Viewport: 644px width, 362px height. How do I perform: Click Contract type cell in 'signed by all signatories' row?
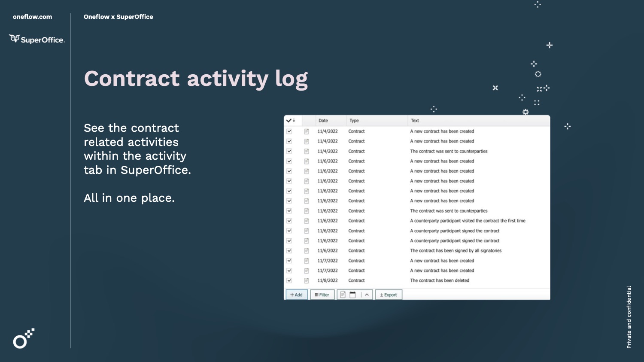(356, 251)
